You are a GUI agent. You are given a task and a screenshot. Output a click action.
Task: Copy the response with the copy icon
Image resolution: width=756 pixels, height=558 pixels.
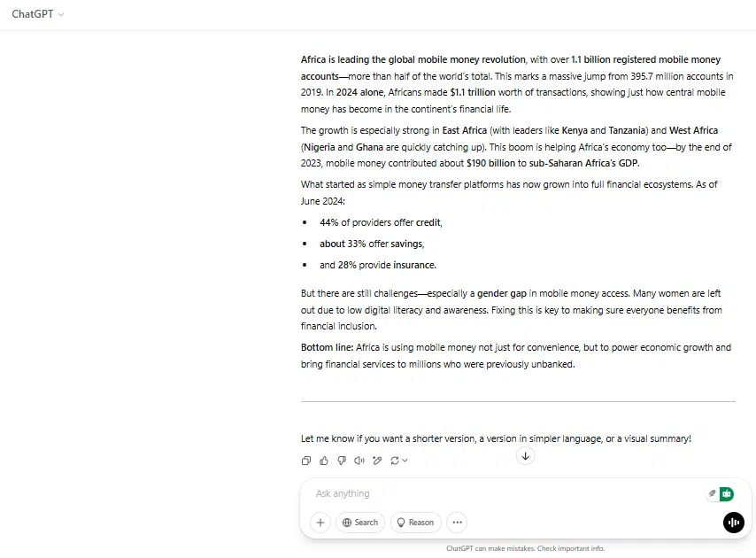(x=305, y=461)
